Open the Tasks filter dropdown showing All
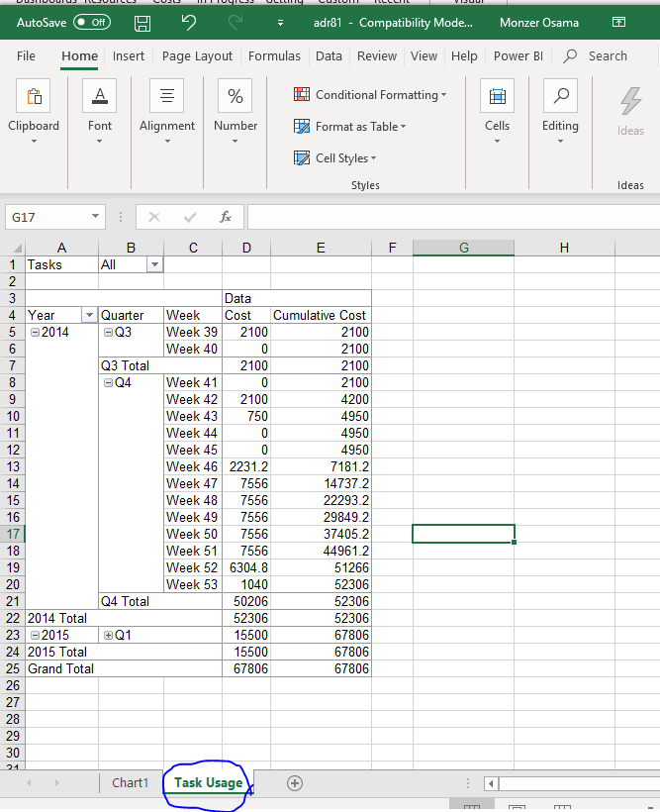This screenshot has width=660, height=812. (x=153, y=265)
